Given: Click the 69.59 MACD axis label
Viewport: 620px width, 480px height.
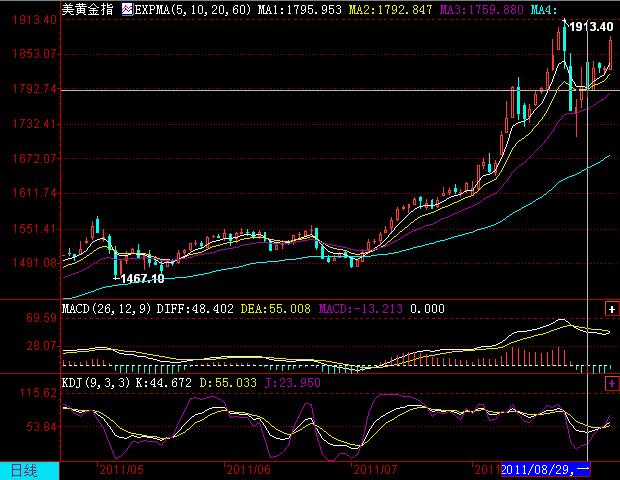Looking at the screenshot, I should (42, 318).
